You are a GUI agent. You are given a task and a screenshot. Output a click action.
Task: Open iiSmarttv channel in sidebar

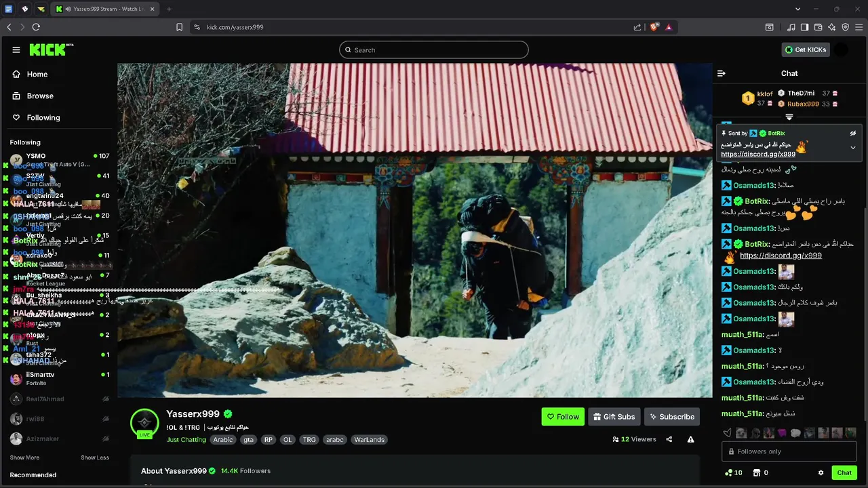coord(59,378)
